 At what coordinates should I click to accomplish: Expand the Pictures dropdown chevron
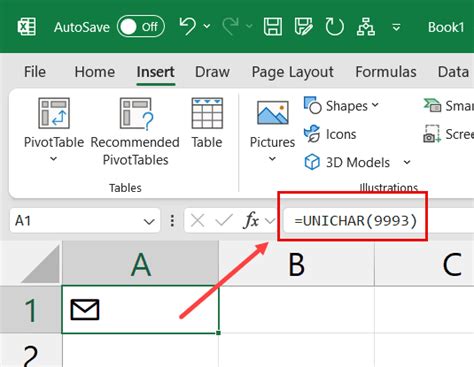click(x=272, y=159)
